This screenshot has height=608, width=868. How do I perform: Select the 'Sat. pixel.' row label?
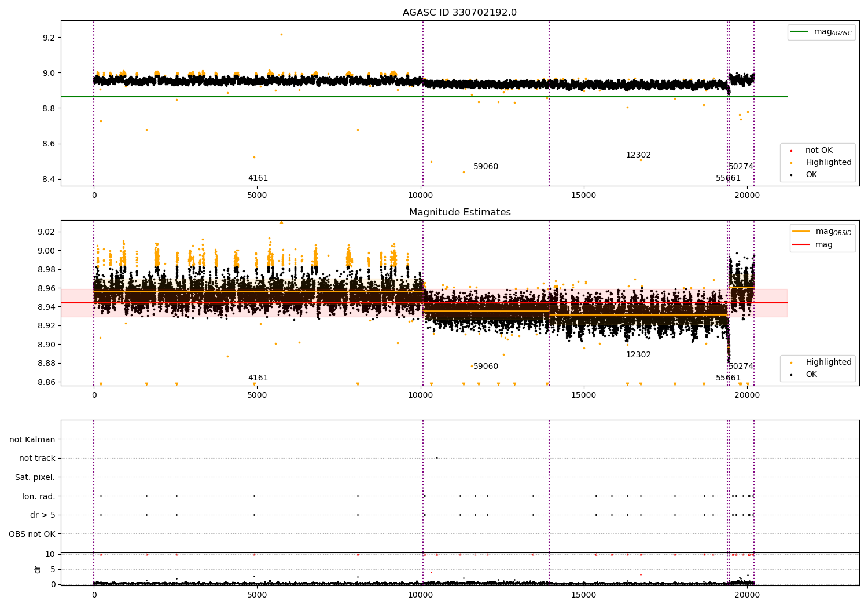tap(35, 478)
